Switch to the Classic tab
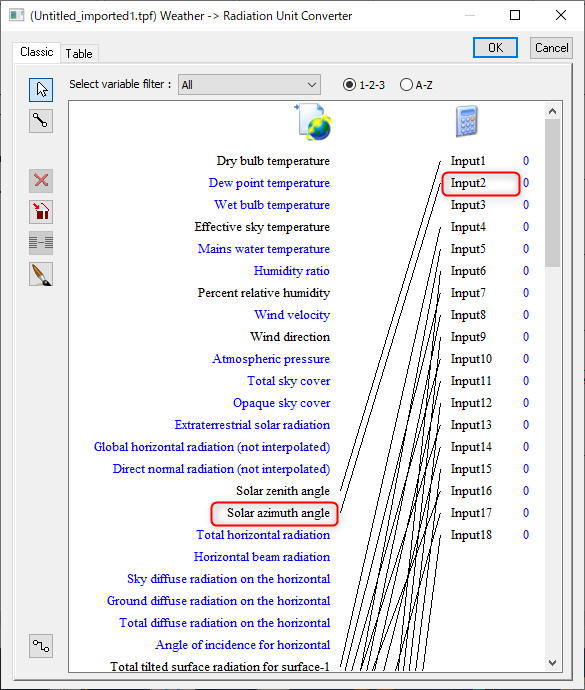This screenshot has height=690, width=585. (37, 52)
